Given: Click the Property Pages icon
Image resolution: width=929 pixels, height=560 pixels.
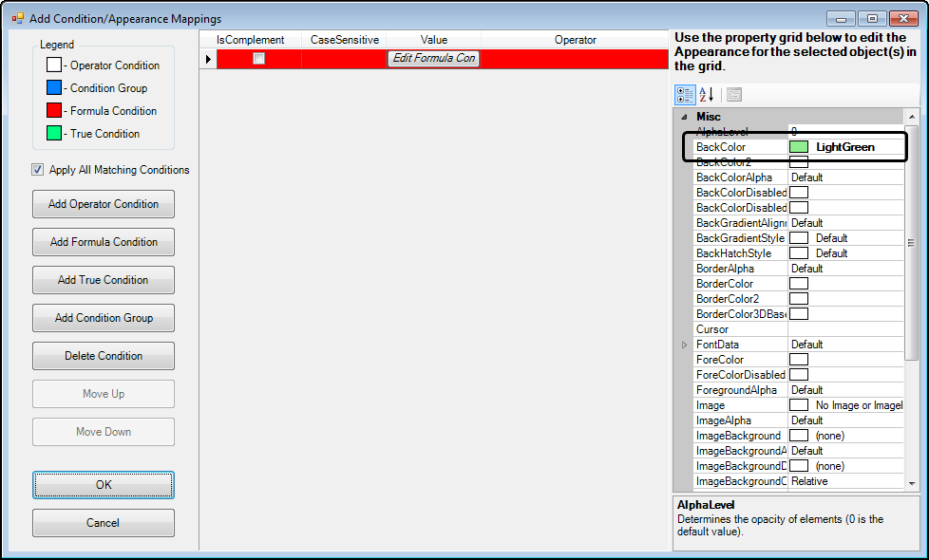Looking at the screenshot, I should tap(734, 95).
